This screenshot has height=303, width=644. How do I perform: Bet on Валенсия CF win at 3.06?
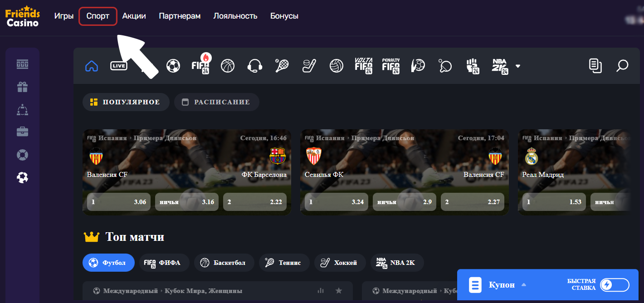(x=118, y=202)
